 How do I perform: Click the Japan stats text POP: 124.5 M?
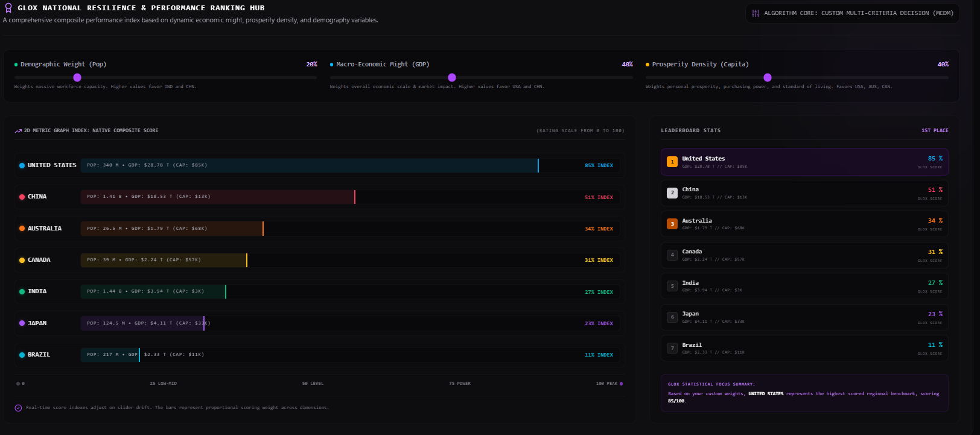(148, 323)
